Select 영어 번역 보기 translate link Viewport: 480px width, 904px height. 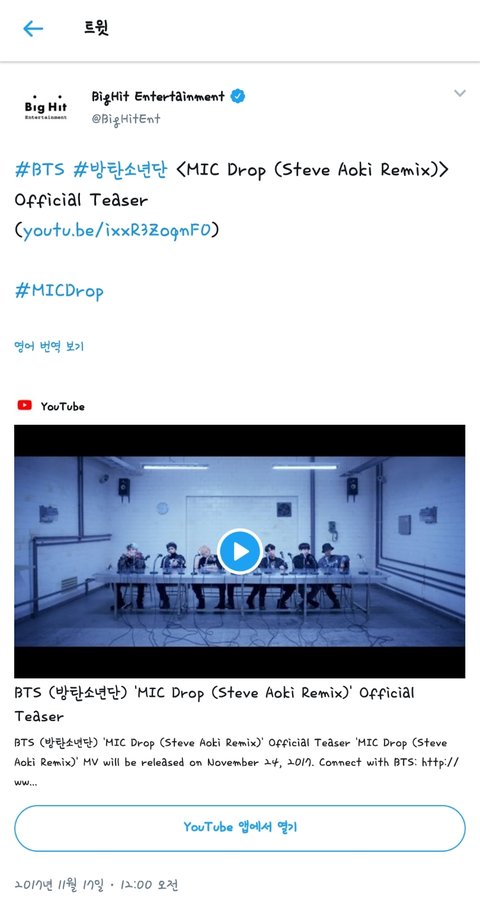pyautogui.click(x=49, y=346)
